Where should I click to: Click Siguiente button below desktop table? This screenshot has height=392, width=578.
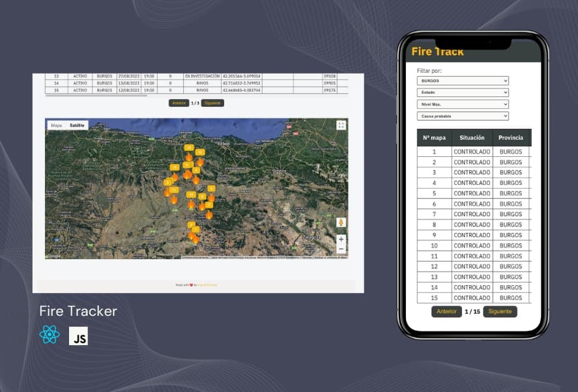pos(212,103)
